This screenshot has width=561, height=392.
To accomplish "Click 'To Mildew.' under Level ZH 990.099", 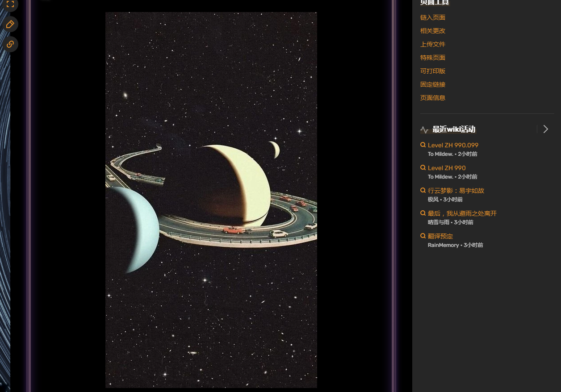I will tap(440, 154).
